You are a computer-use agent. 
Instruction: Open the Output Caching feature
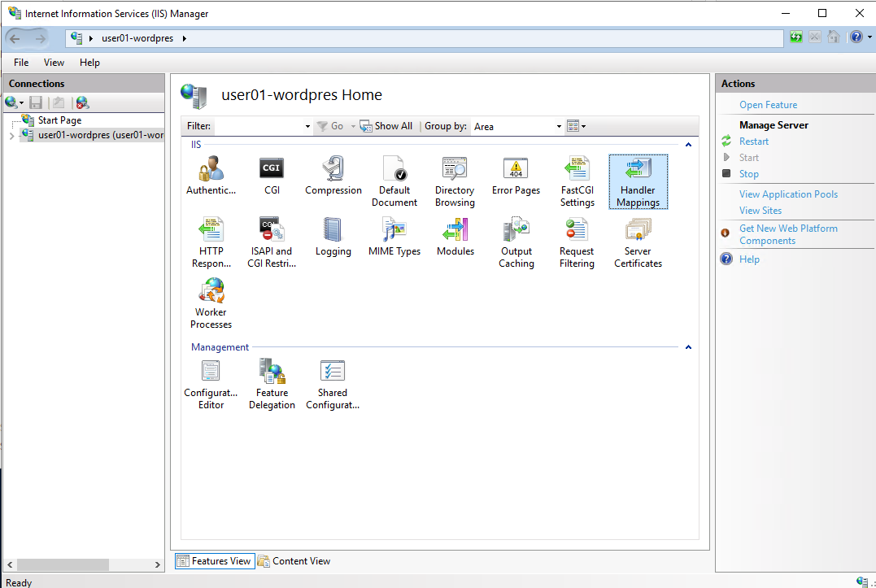click(x=516, y=242)
